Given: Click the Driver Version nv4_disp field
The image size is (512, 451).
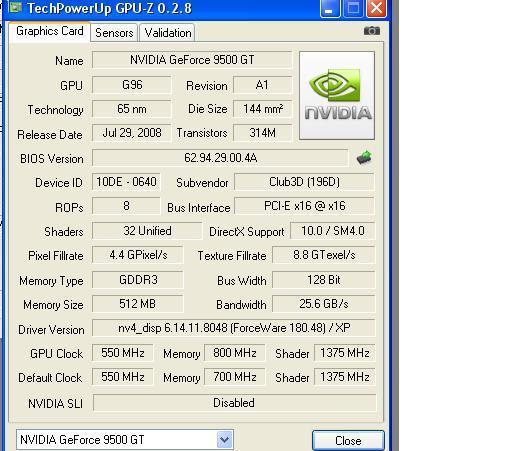Looking at the screenshot, I should click(x=234, y=328).
